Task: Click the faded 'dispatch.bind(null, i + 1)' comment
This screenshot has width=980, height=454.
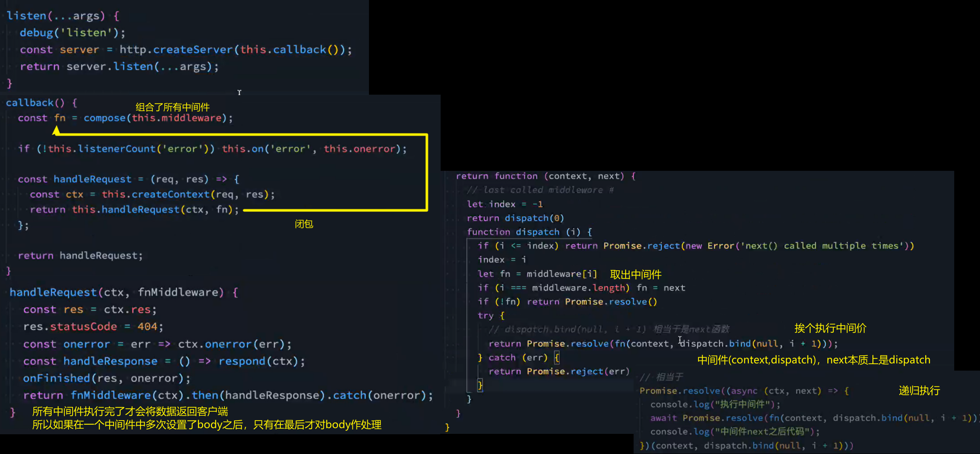Action: (x=609, y=330)
